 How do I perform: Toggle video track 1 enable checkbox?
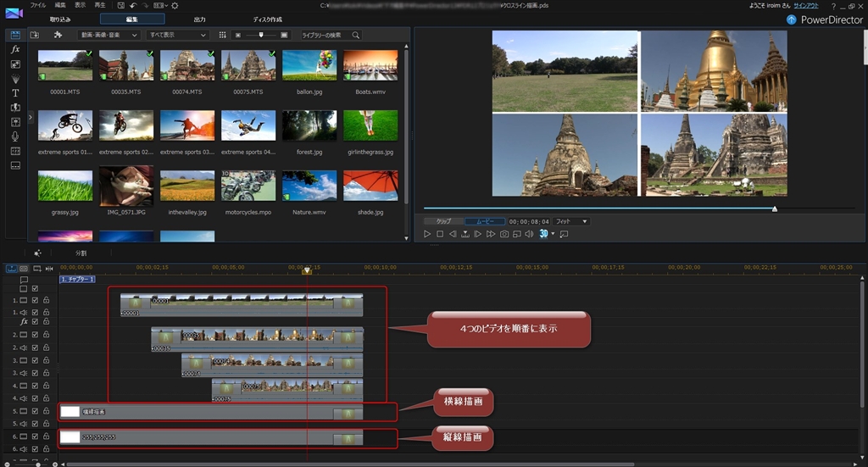point(35,300)
